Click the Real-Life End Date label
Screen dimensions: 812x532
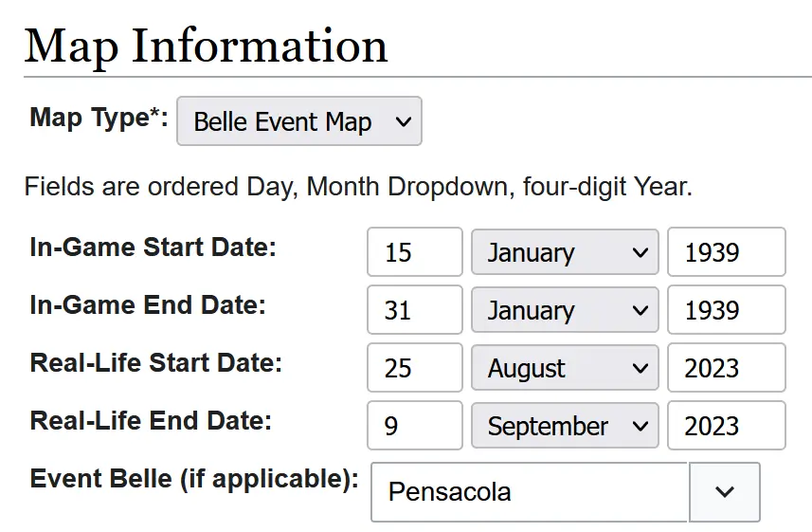coord(151,420)
